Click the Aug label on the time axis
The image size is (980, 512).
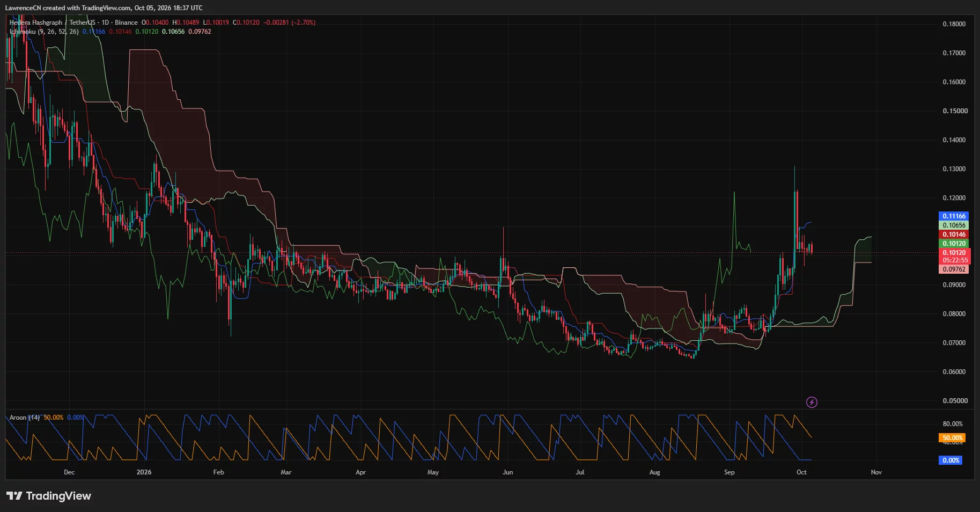654,472
